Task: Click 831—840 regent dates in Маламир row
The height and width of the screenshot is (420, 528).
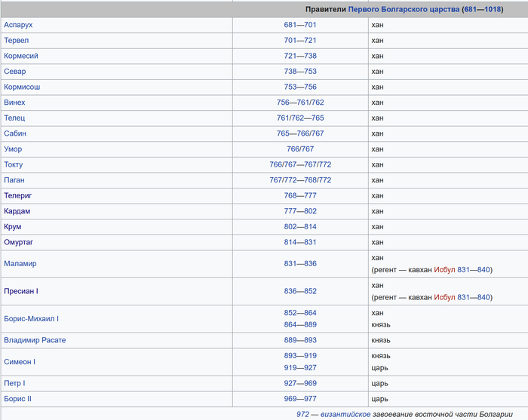Action: pos(474,270)
